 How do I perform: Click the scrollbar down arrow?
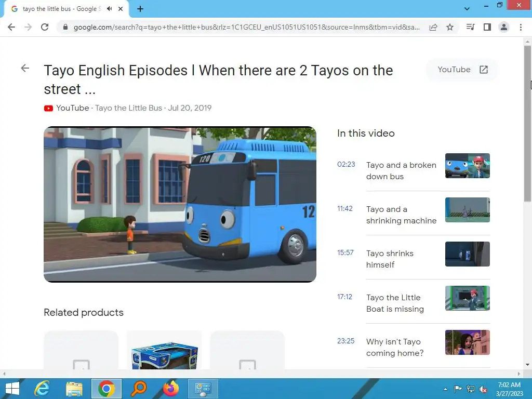[x=527, y=365]
